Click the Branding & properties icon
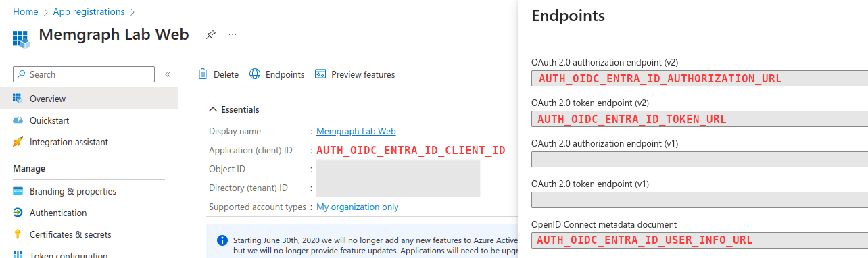This screenshot has width=868, height=258. (x=18, y=191)
